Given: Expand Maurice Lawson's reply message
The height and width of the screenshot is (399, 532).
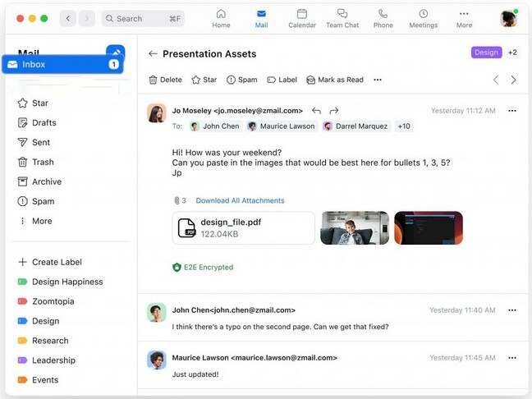Looking at the screenshot, I should tap(332, 365).
